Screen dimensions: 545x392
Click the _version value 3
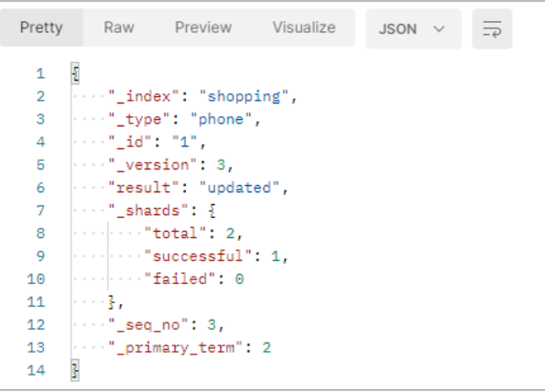221,165
